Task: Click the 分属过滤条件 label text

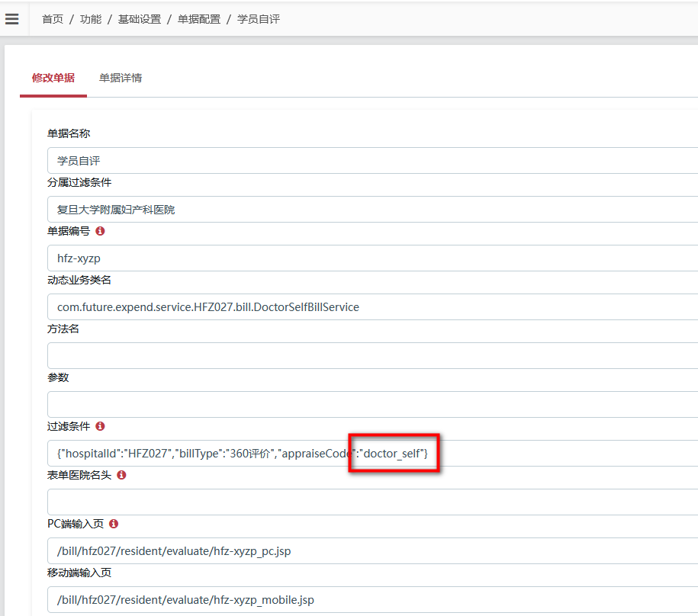Action: pos(79,182)
